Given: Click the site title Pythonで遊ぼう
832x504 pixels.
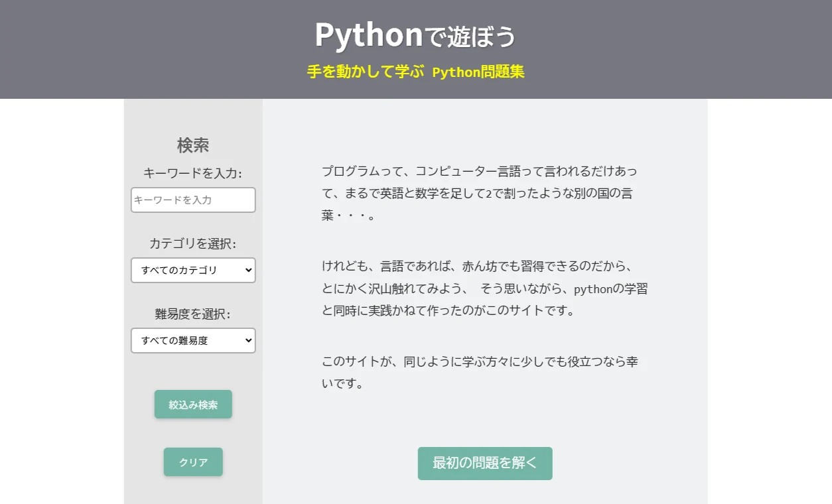Looking at the screenshot, I should click(415, 36).
